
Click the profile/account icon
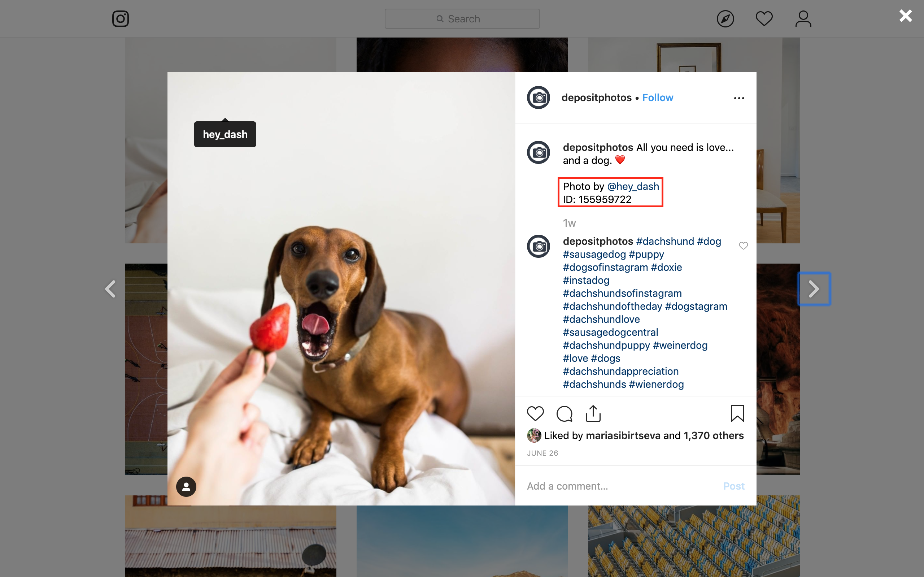tap(803, 18)
